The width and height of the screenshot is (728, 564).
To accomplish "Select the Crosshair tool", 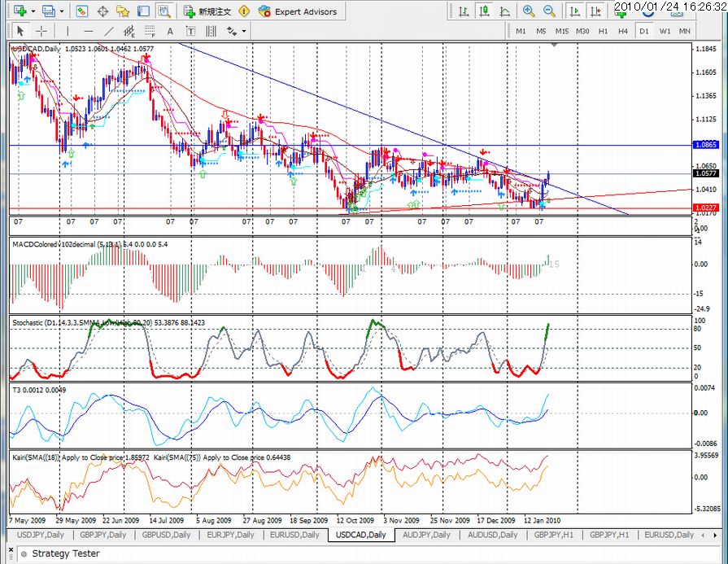I will pyautogui.click(x=41, y=31).
